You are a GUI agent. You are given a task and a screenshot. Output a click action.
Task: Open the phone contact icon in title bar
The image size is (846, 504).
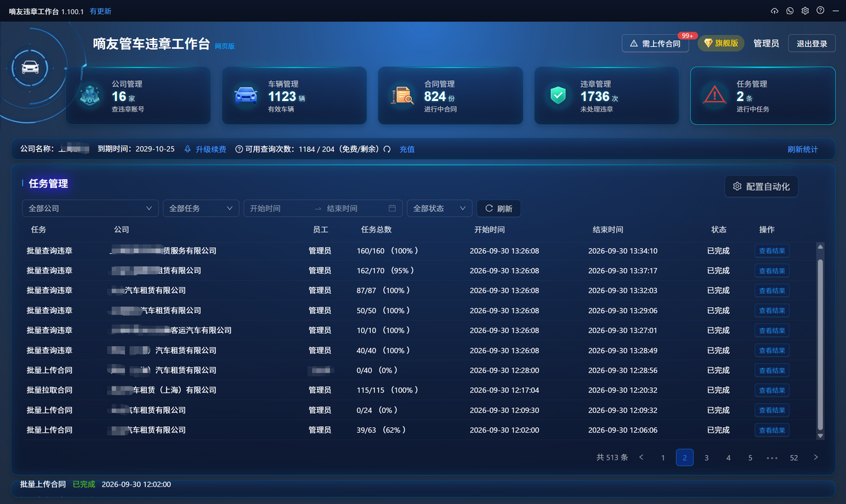tap(790, 11)
